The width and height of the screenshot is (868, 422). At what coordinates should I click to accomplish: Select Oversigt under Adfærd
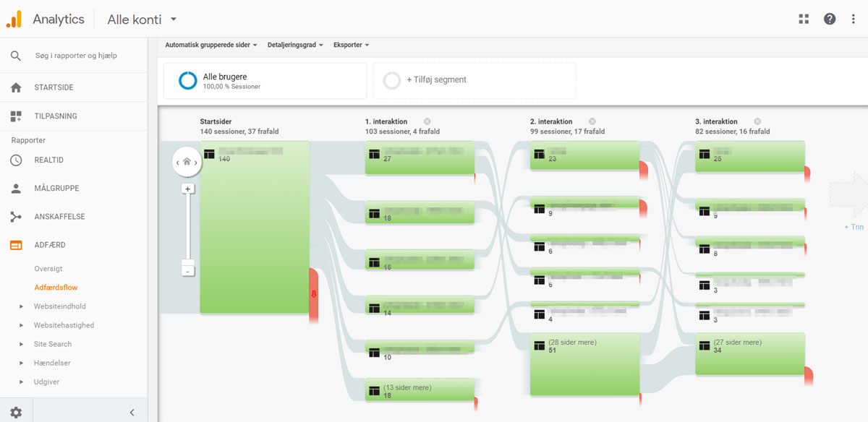[48, 269]
